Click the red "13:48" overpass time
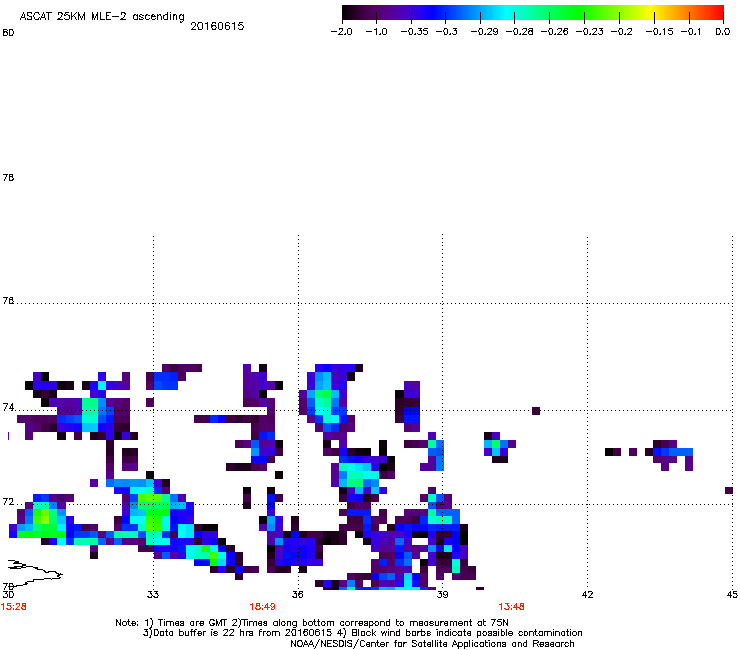740x650 pixels. click(x=512, y=607)
